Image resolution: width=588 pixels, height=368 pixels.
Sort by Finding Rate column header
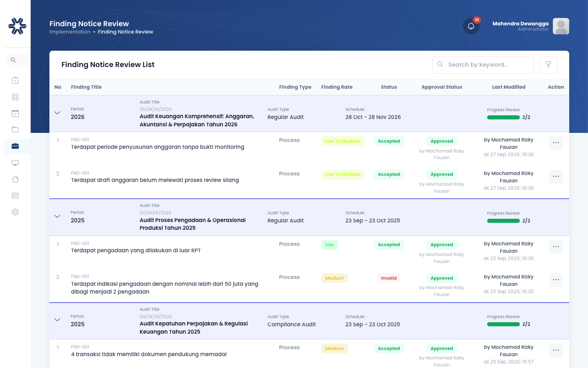337,87
